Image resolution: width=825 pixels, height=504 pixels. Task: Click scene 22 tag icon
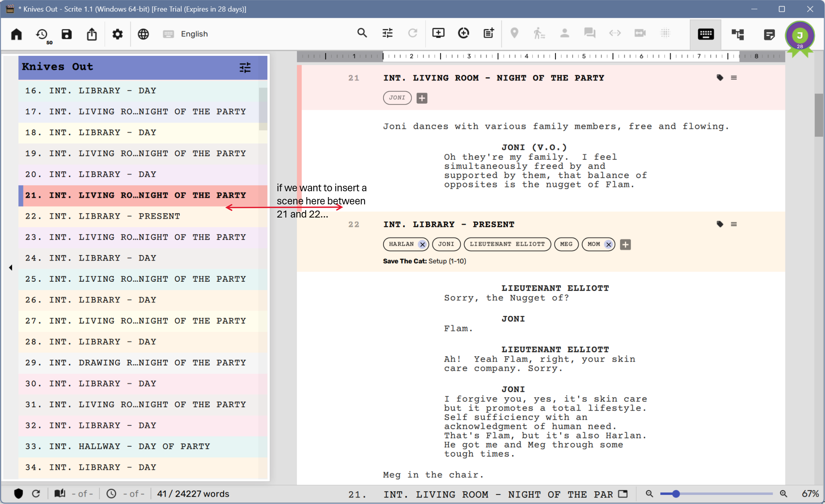tap(720, 224)
